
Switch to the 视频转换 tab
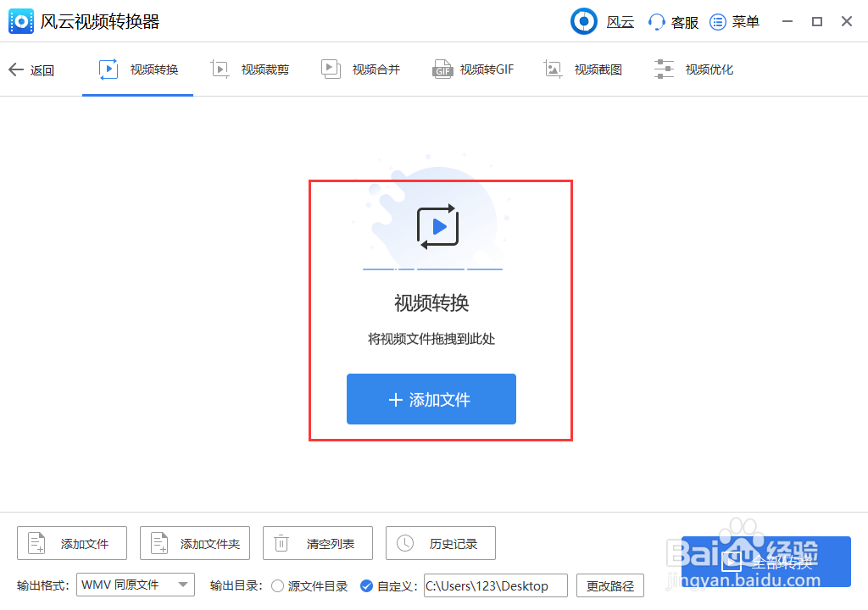coord(138,69)
